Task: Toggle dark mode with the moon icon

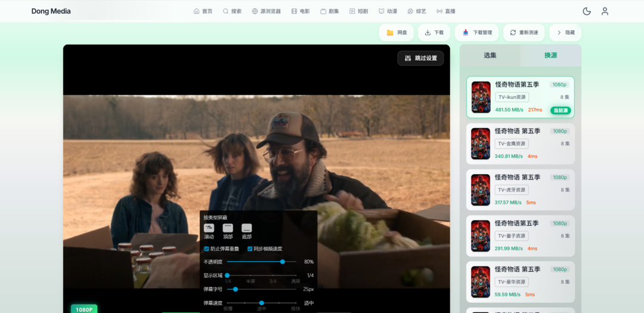Action: (x=587, y=11)
